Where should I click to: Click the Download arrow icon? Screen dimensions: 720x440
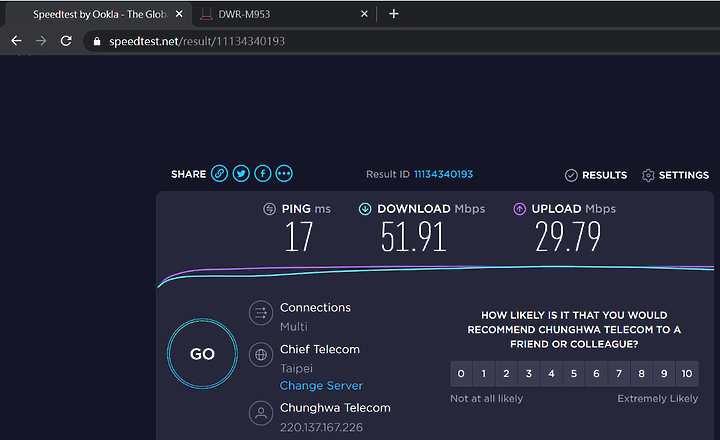[365, 209]
